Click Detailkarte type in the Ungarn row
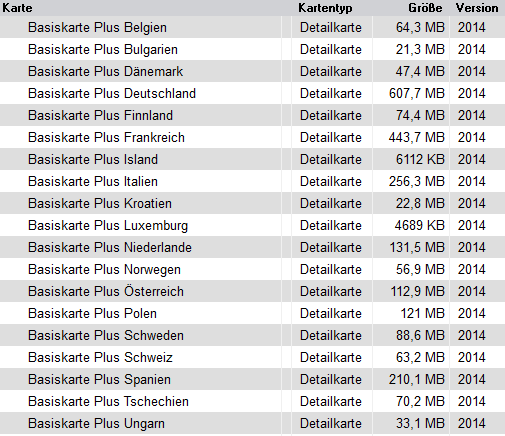Image resolution: width=505 pixels, height=436 pixels. (x=331, y=423)
